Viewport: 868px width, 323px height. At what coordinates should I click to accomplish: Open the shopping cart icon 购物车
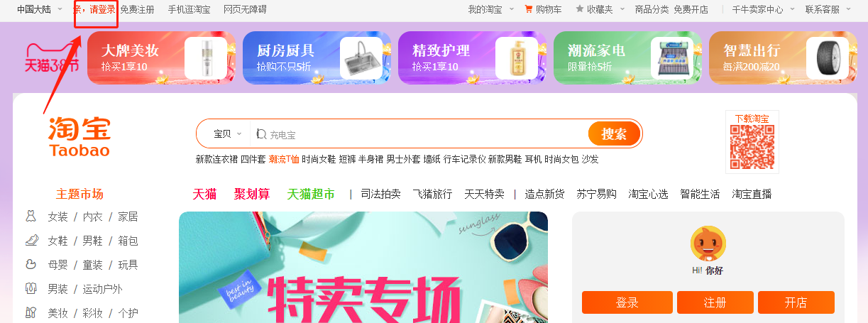[x=528, y=9]
